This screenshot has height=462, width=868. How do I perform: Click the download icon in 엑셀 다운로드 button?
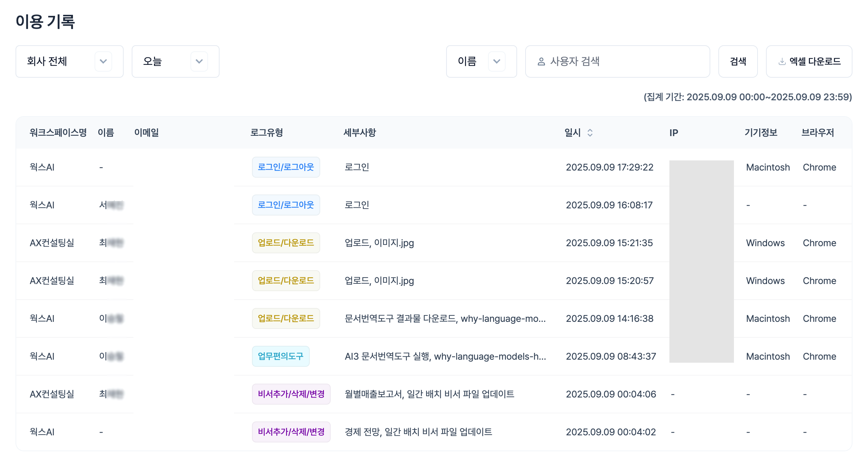(782, 61)
